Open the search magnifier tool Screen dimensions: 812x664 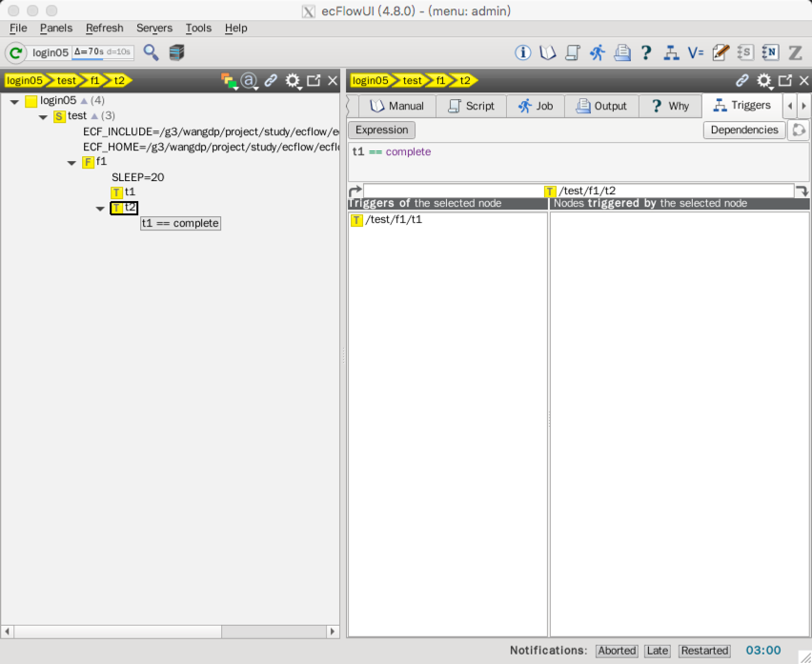(151, 52)
